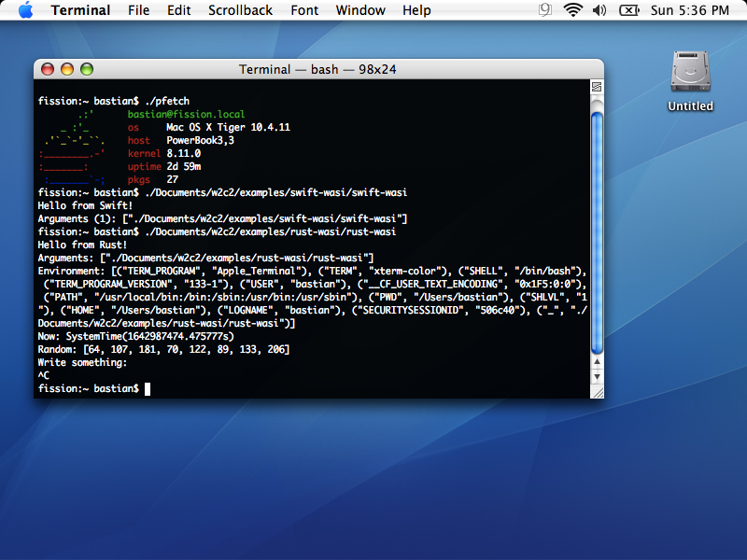Click the PowerBook3,3 host value
This screenshot has width=747, height=560.
coord(200,141)
